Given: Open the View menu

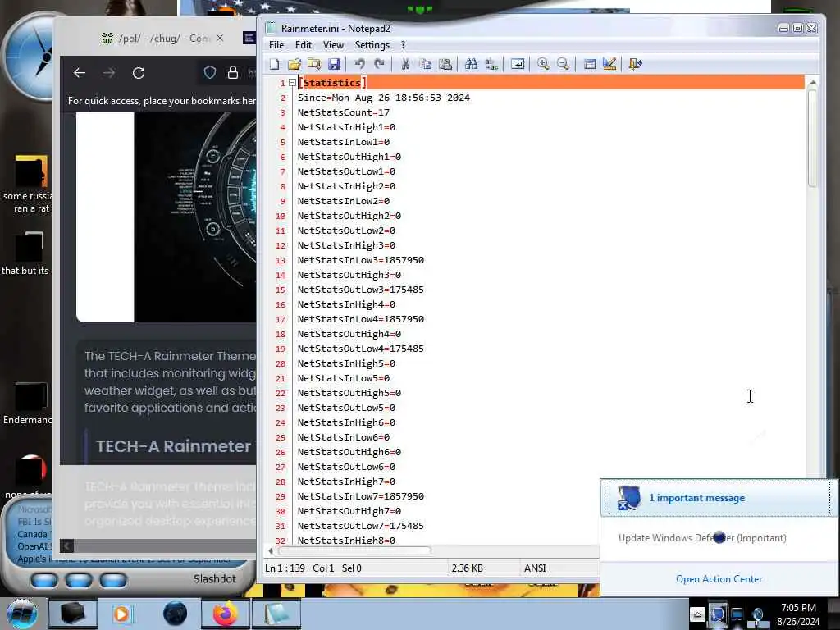Looking at the screenshot, I should point(333,45).
